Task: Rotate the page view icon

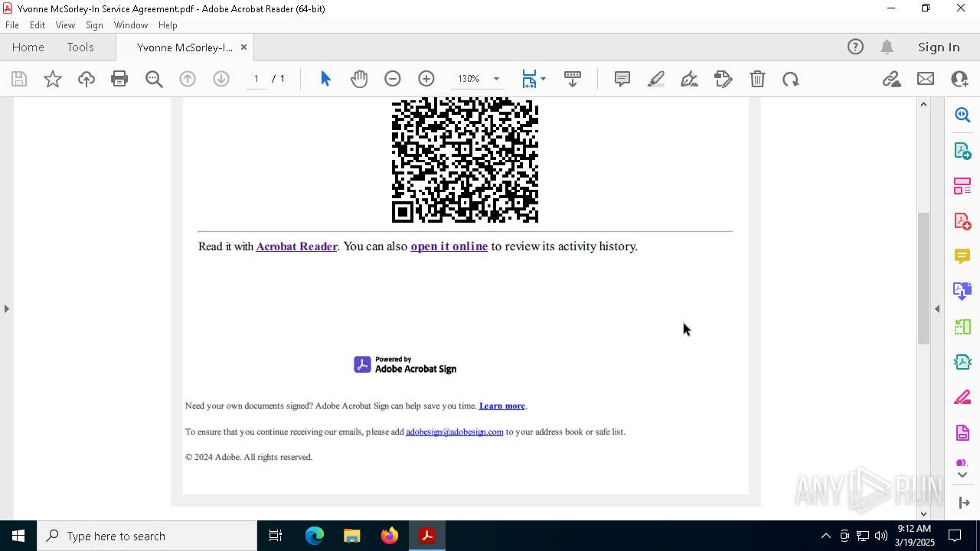Action: [x=791, y=79]
